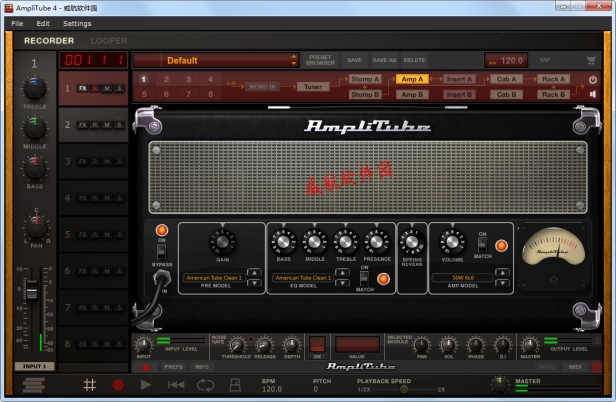Open the Default preset dropdown

point(216,60)
